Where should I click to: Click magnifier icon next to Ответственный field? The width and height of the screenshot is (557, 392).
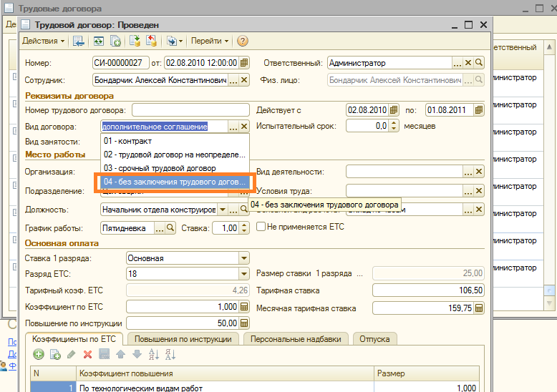[480, 63]
